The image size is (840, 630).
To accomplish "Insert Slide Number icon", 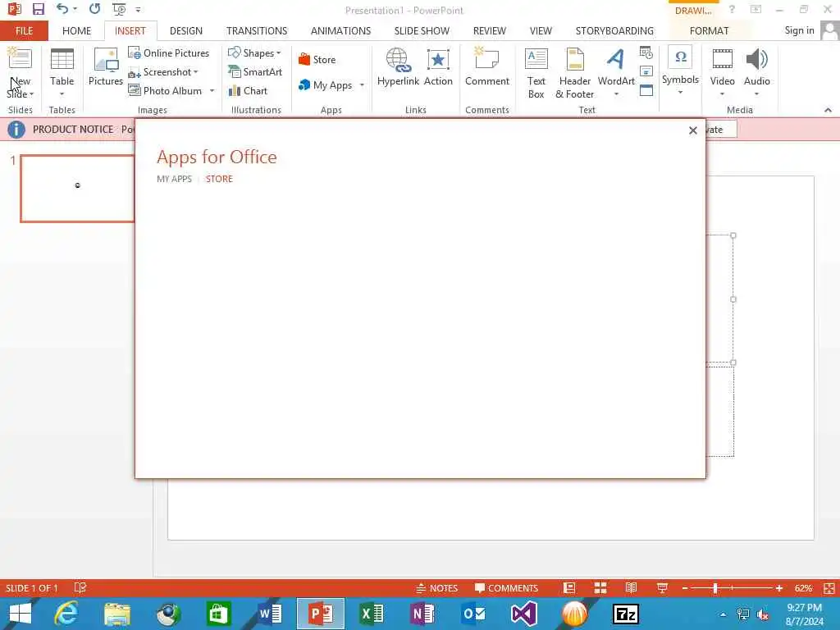I will click(x=646, y=71).
